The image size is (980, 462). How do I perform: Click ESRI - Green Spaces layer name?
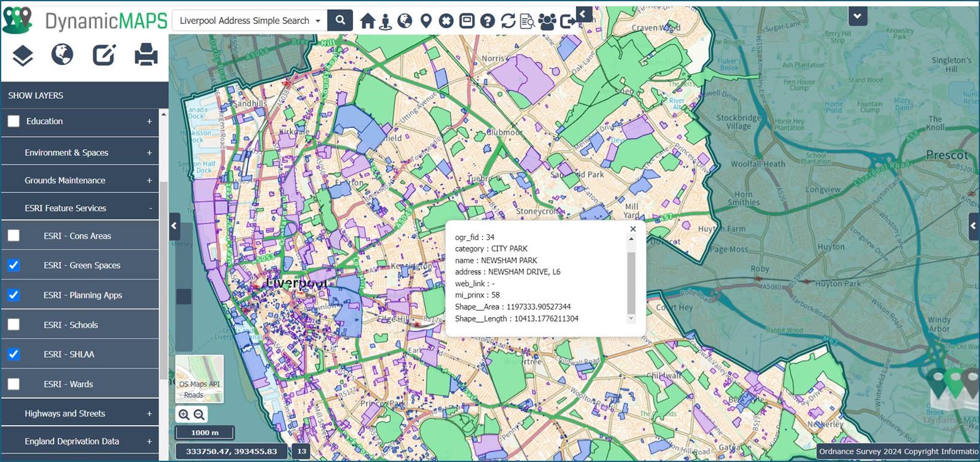click(x=82, y=265)
